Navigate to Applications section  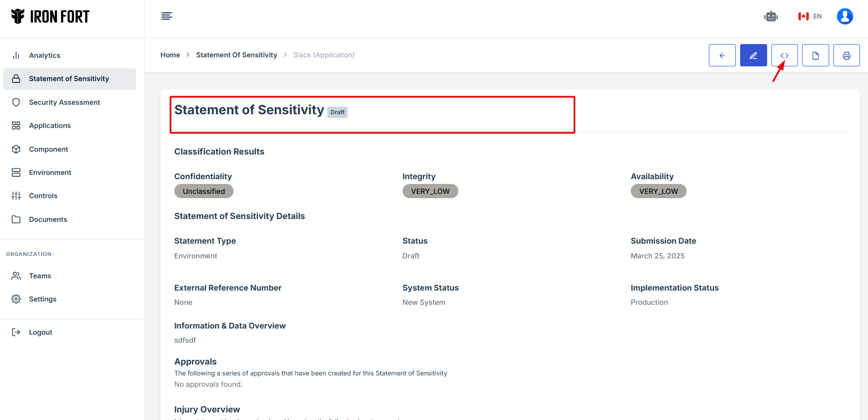click(50, 126)
